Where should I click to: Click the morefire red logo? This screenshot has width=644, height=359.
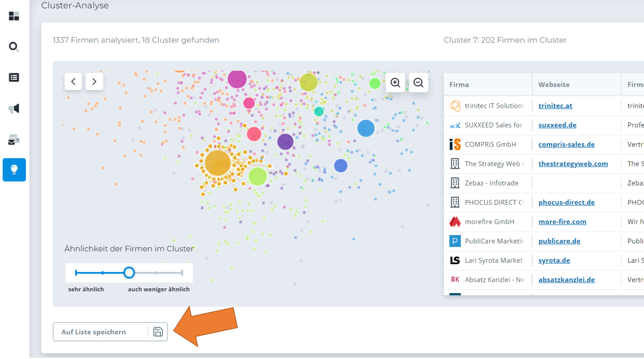coord(455,221)
